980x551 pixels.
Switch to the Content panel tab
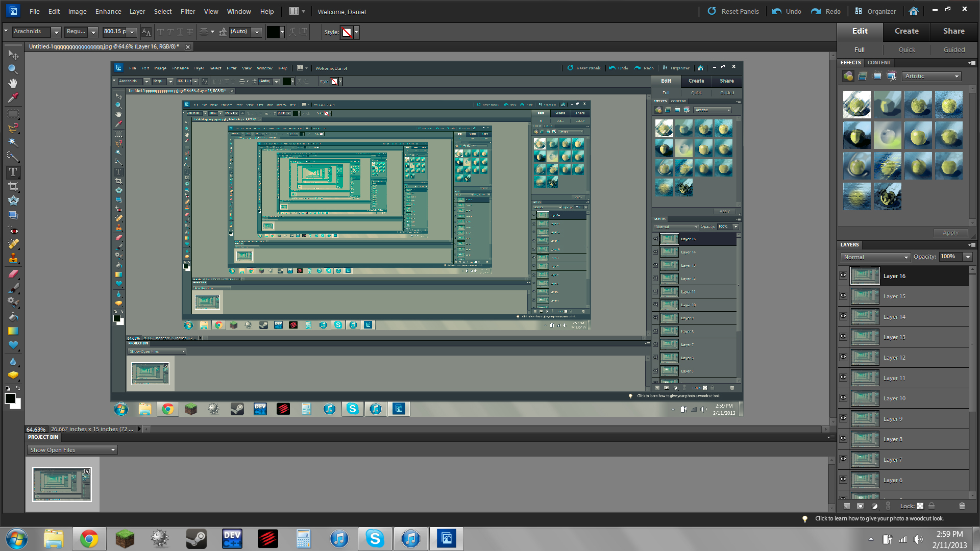[x=878, y=63]
